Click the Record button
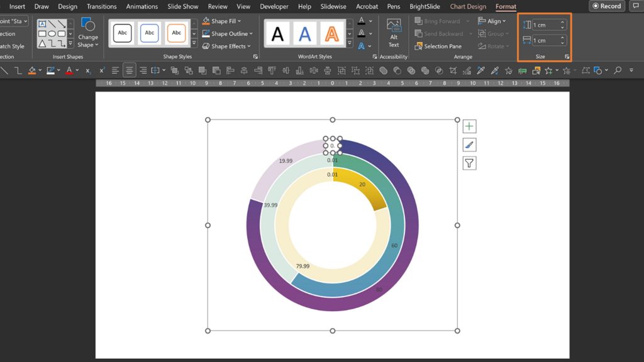The width and height of the screenshot is (644, 362). [607, 6]
